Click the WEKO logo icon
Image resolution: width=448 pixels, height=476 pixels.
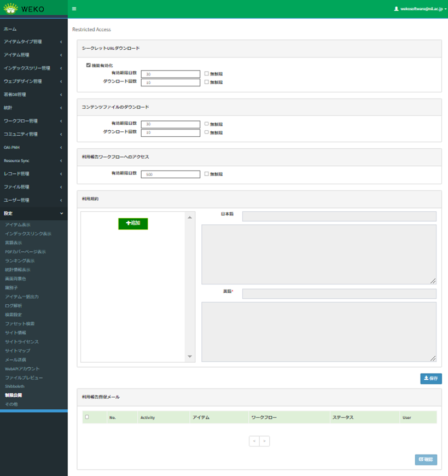click(x=11, y=9)
